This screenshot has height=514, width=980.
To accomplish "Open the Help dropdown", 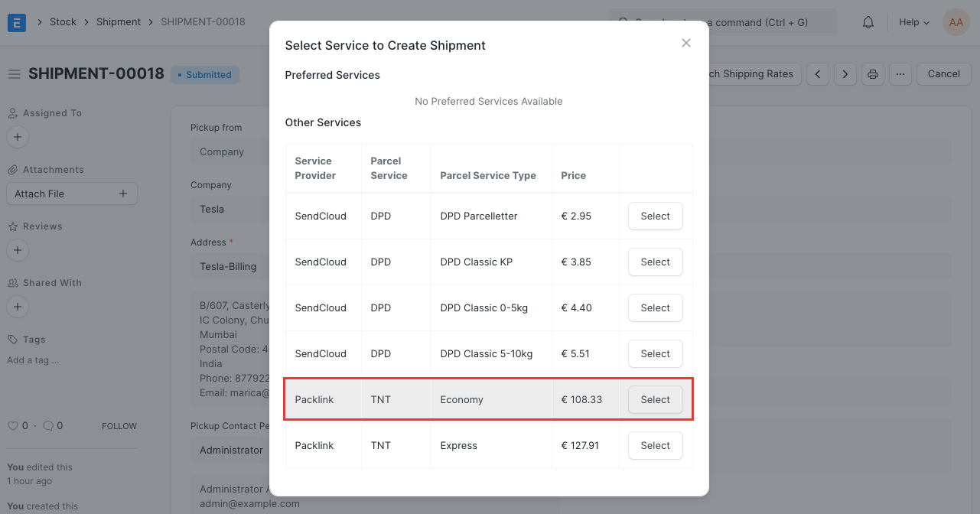I will (x=913, y=21).
